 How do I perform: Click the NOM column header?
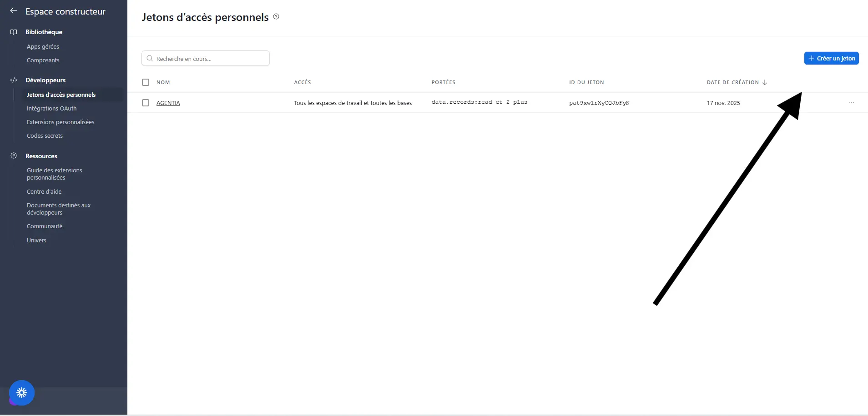tap(163, 82)
